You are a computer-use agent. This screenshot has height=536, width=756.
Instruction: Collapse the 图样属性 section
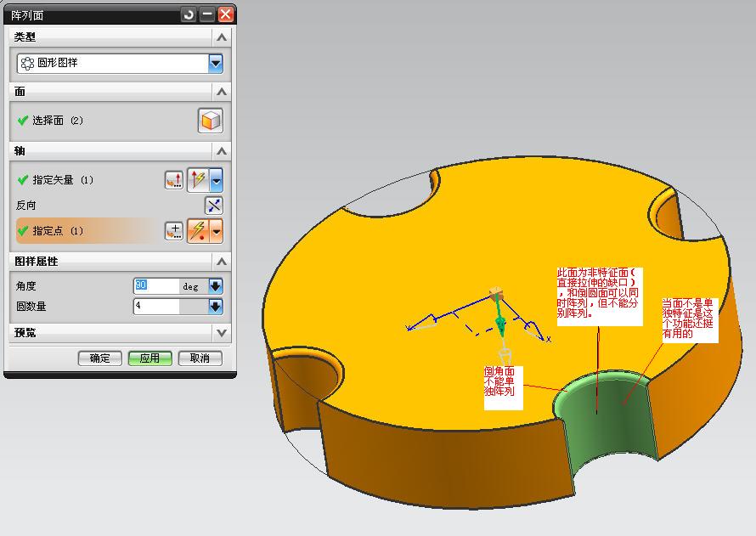pyautogui.click(x=222, y=262)
